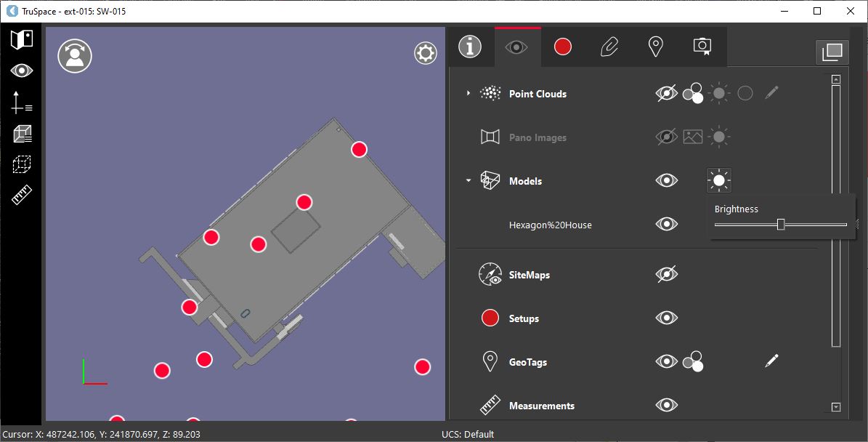Select the axis coordinate tool in sidebar
This screenshot has width=868, height=442.
(22, 103)
